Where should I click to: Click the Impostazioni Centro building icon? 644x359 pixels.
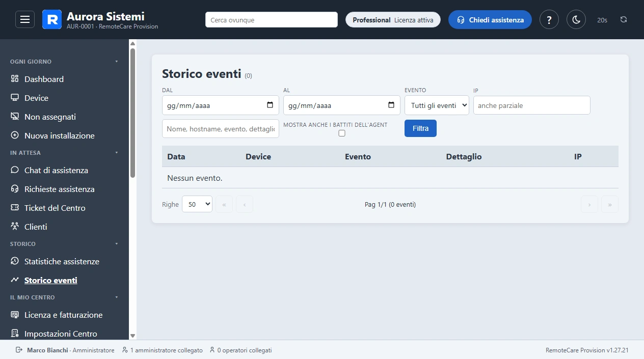[15, 334]
